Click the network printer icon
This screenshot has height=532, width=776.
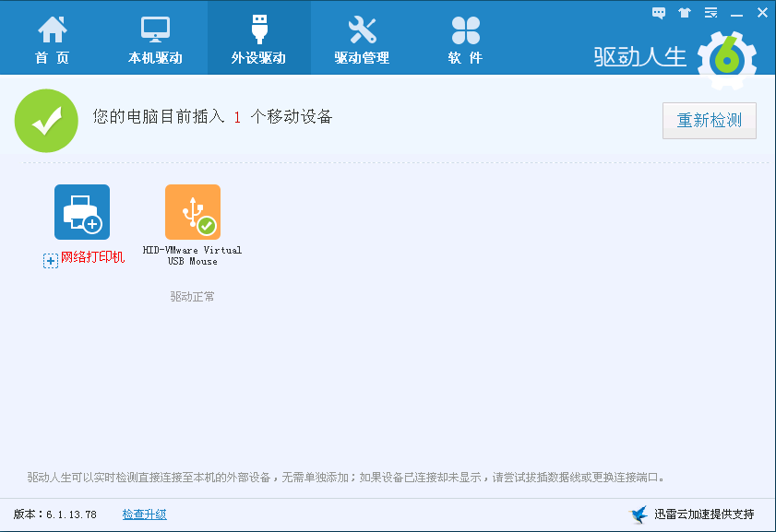(x=82, y=212)
